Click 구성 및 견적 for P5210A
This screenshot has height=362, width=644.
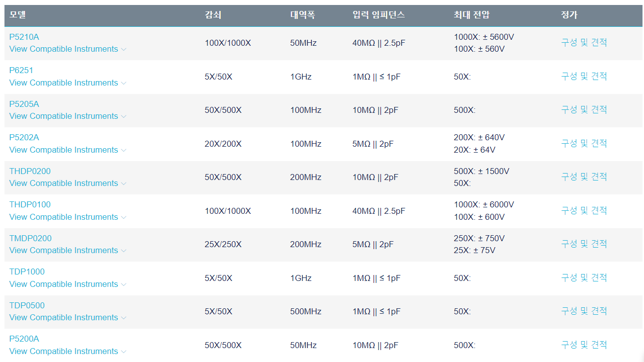[x=584, y=43]
